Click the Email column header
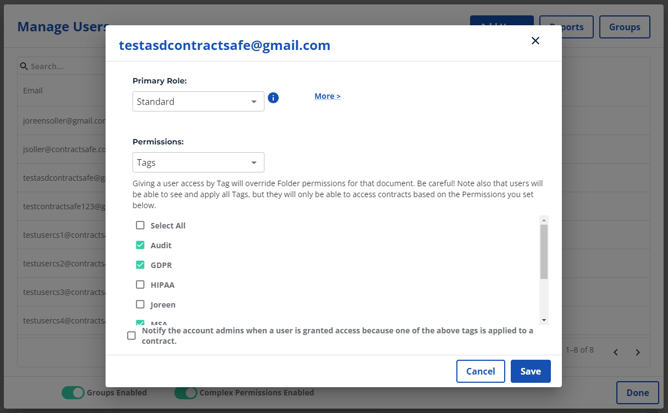Screen dimensions: 668x413 (x=33, y=91)
